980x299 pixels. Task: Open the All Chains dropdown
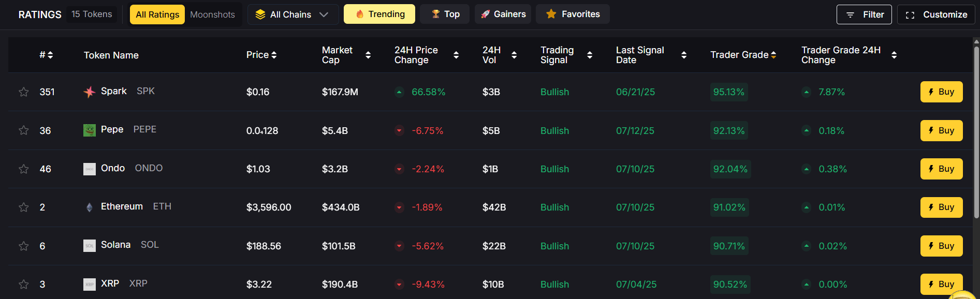click(x=293, y=14)
